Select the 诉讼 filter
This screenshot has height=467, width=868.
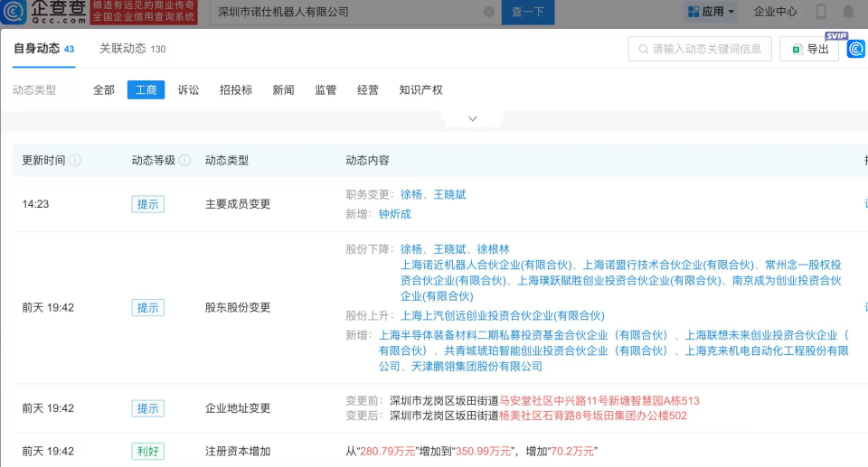point(188,89)
